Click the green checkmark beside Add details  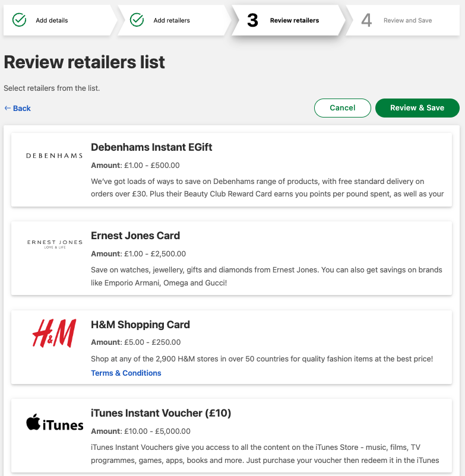(x=19, y=20)
